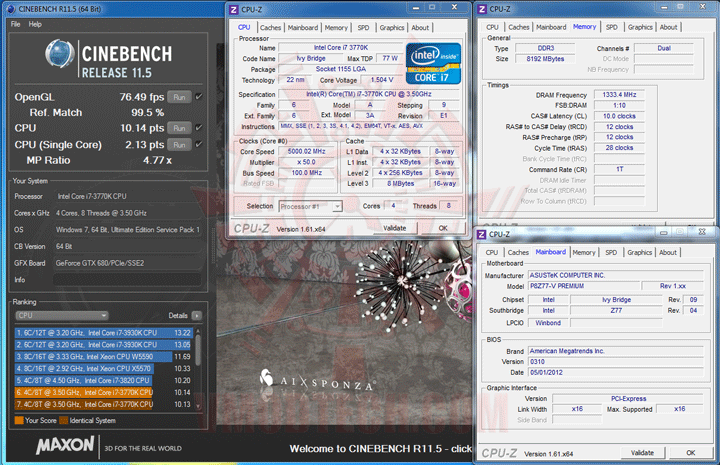The width and height of the screenshot is (720, 465).
Task: Minimize the CPU-Z CPU window
Action: 416,7
